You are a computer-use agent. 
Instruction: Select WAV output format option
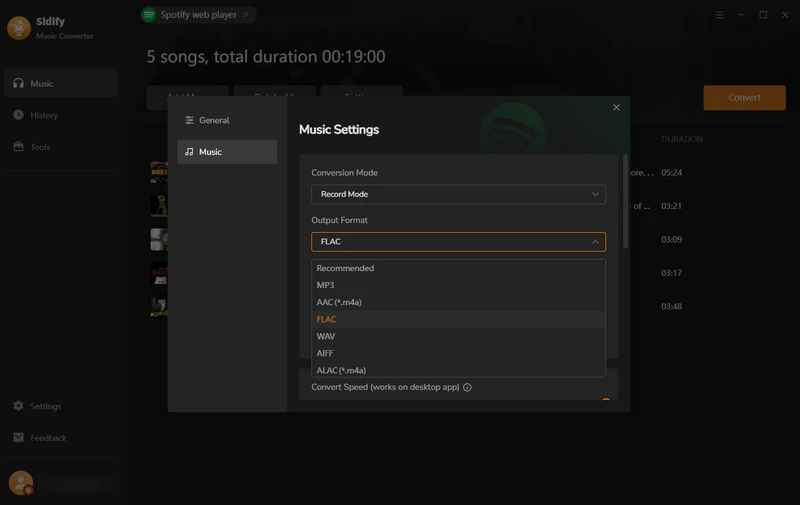coord(458,336)
